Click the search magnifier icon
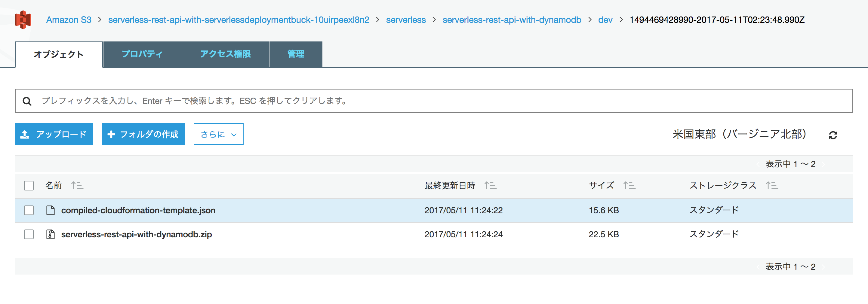This screenshot has width=868, height=304. [x=27, y=101]
